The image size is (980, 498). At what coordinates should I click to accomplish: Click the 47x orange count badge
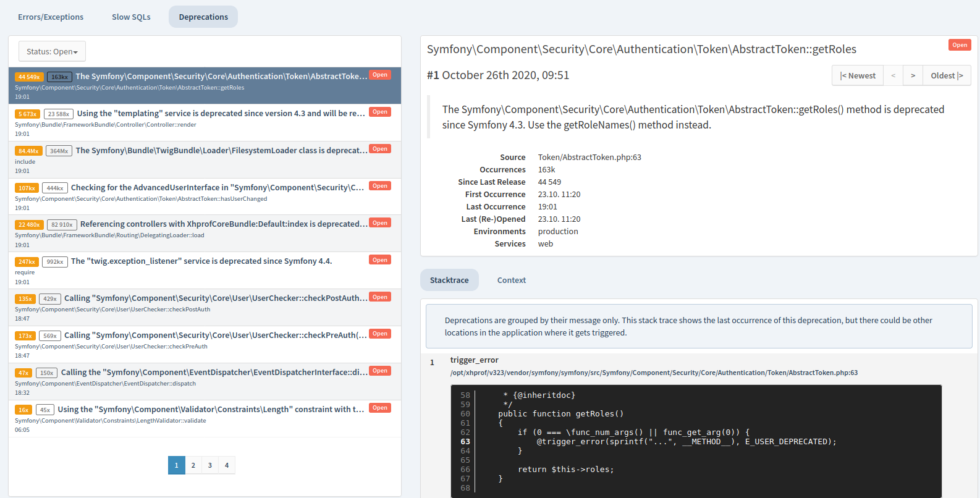[23, 373]
